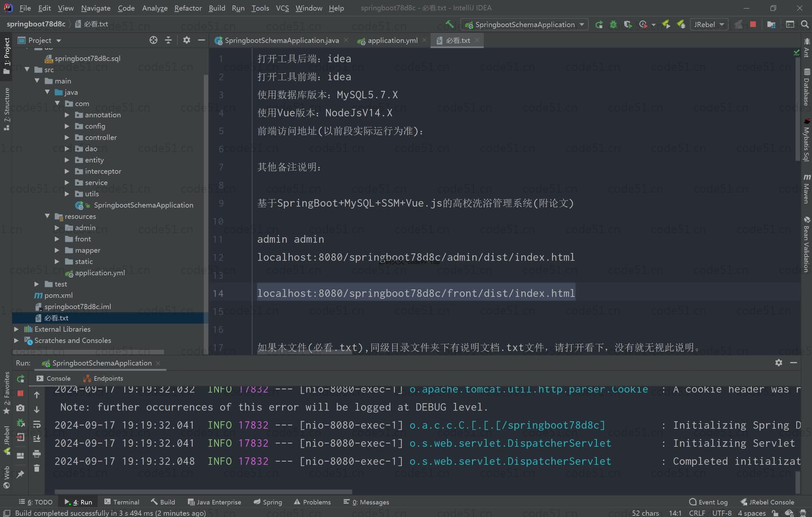Start debugging with the bug icon
812x517 pixels.
pos(613,24)
